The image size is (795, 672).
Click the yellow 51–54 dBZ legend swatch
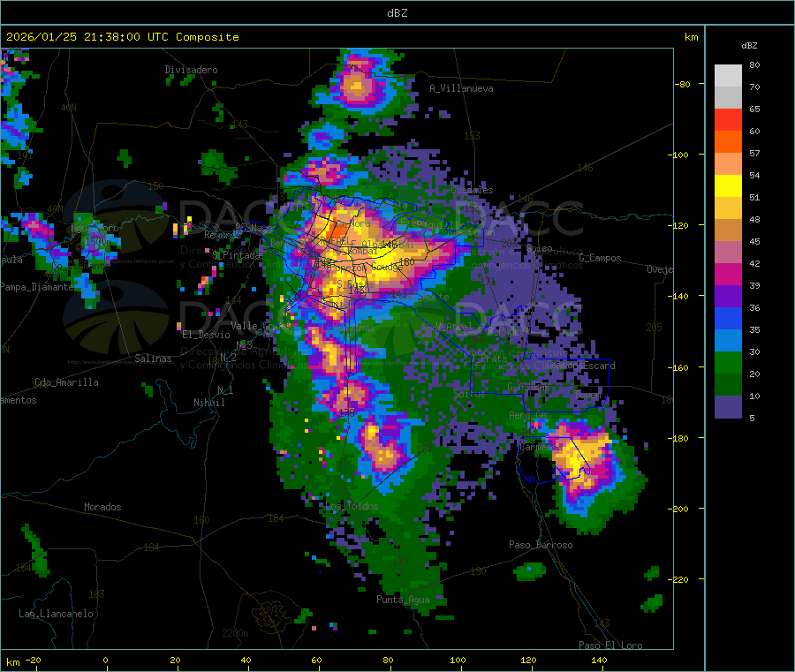[728, 186]
